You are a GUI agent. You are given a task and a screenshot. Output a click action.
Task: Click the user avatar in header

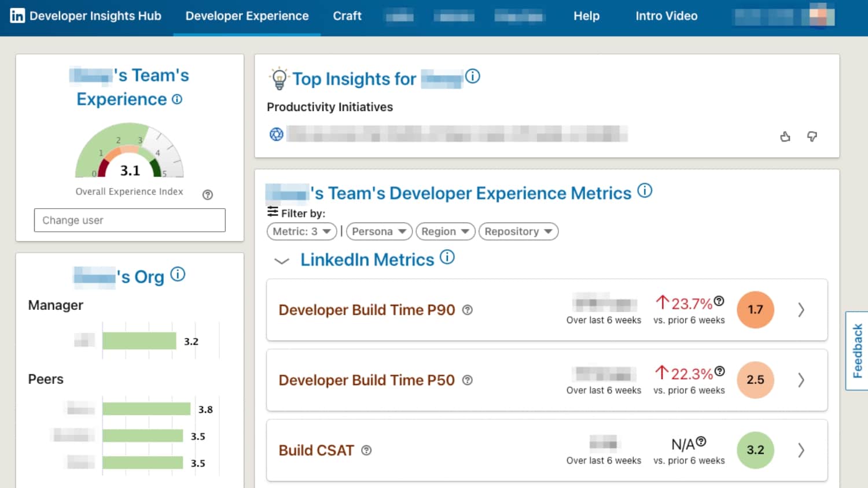point(822,16)
